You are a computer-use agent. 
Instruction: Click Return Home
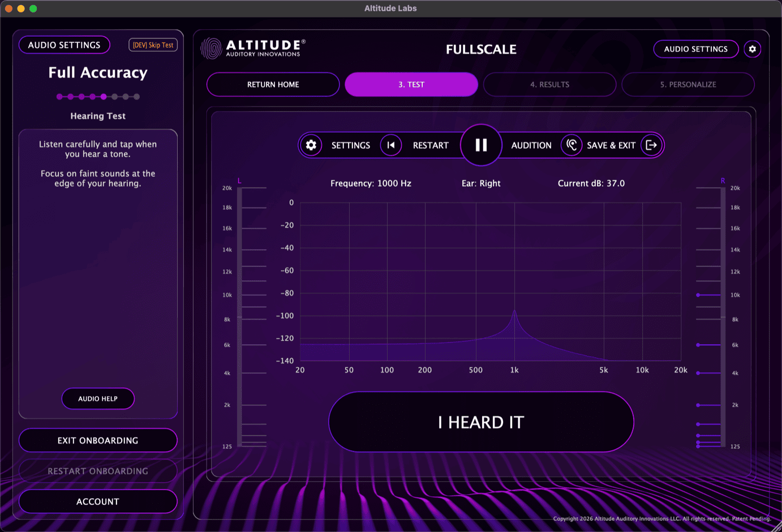[273, 84]
